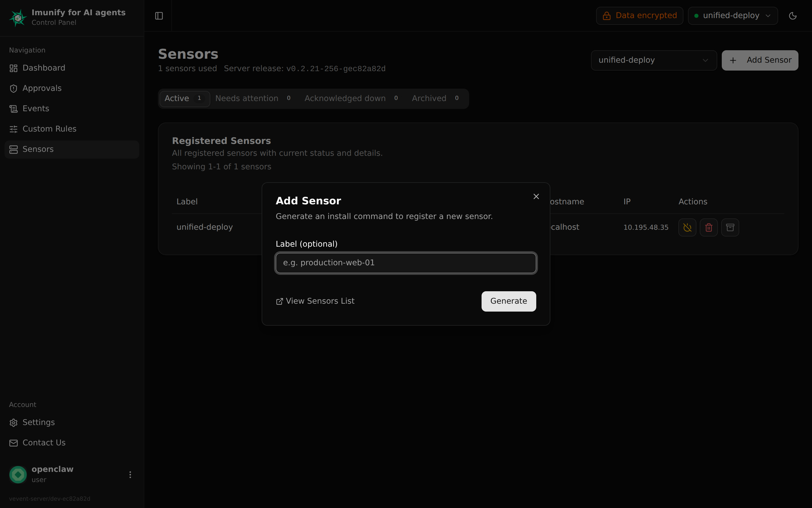Screen dimensions: 812x508
Task: Click the plus icon on Add Sensor
Action: coord(733,60)
